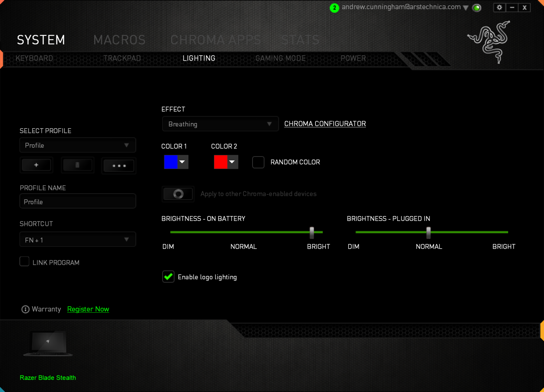The width and height of the screenshot is (544, 392).
Task: Open the Shortcut FN + 1 dropdown
Action: (78, 240)
